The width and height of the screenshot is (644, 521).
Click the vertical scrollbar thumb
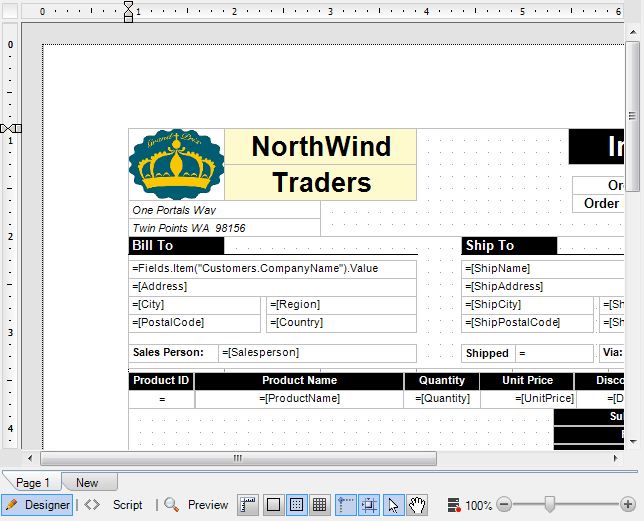click(x=632, y=116)
